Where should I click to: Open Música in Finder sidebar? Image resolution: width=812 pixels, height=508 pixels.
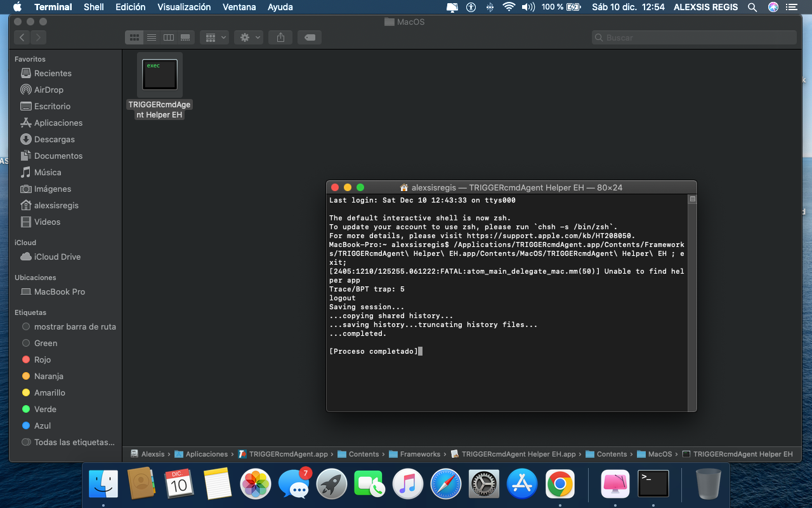pos(48,172)
